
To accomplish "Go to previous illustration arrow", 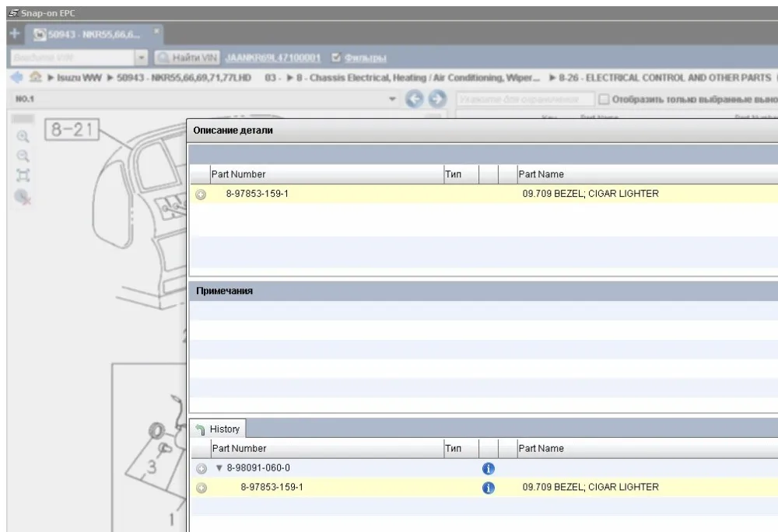I will tap(415, 99).
